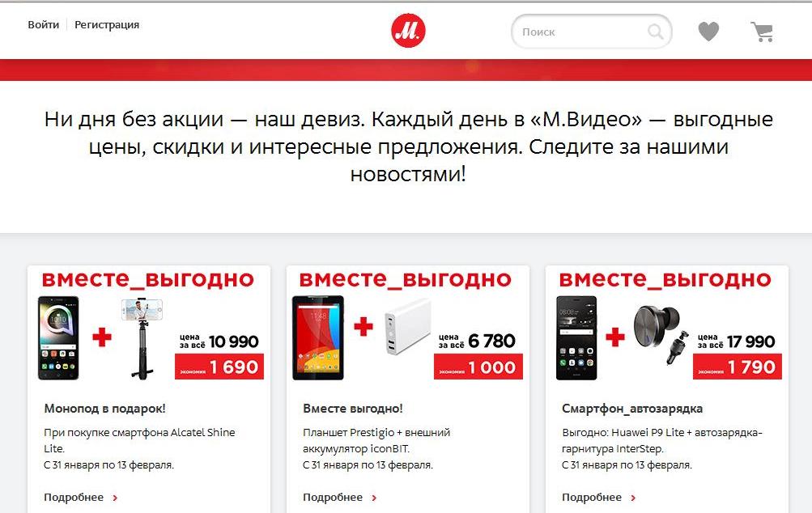Click arrow next to Подробнее for Prestigio offer
The height and width of the screenshot is (513, 812).
[x=374, y=498]
